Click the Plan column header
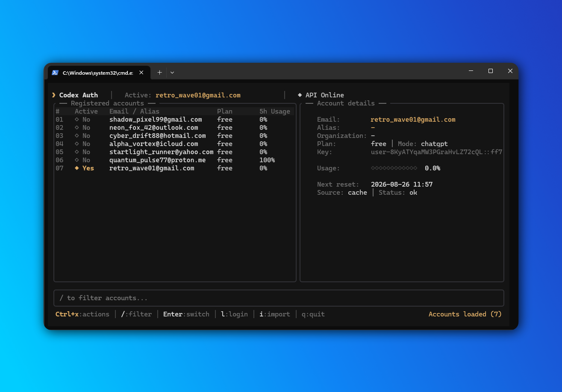Screen dimensions: 562x392 [225, 111]
